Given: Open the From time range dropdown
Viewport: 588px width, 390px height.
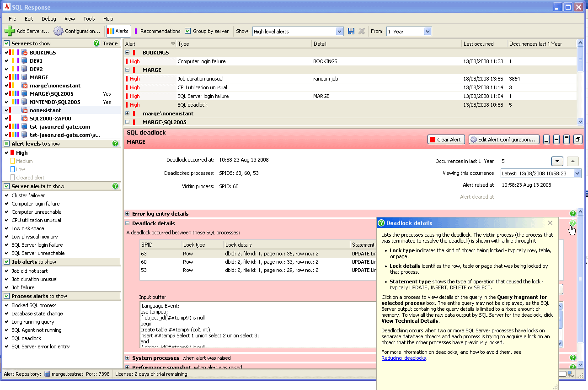Looking at the screenshot, I should 428,32.
